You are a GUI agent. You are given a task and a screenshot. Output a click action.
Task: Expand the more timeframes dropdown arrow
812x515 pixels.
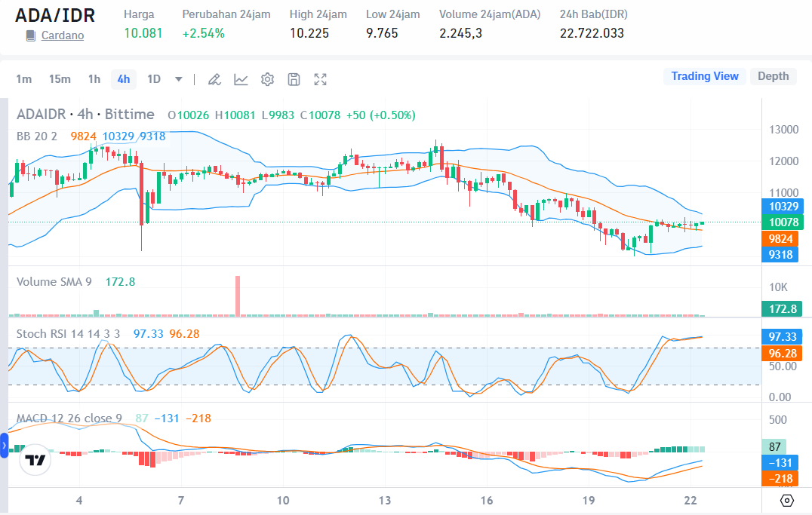(179, 79)
